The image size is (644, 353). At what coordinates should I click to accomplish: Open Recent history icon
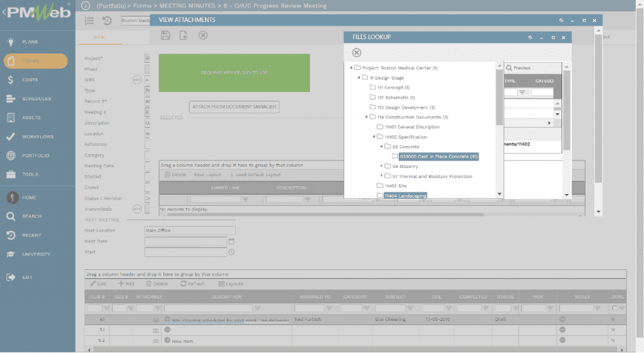[x=11, y=235]
